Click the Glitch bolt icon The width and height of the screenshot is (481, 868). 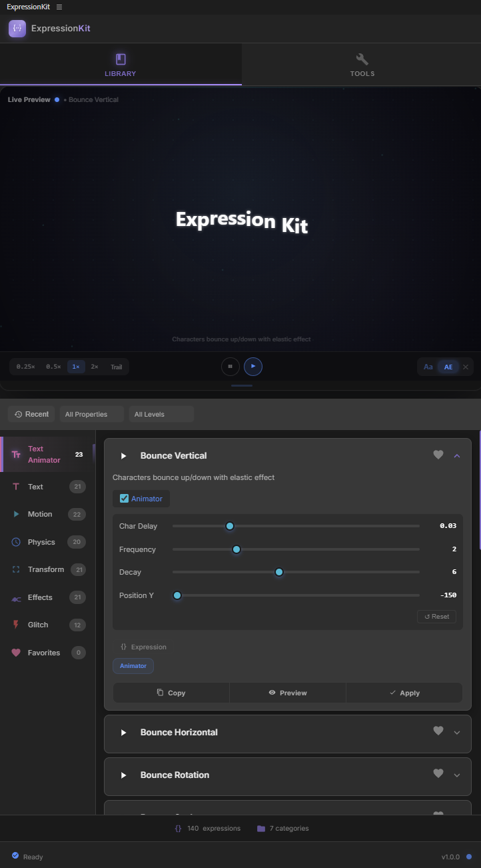[x=16, y=625]
